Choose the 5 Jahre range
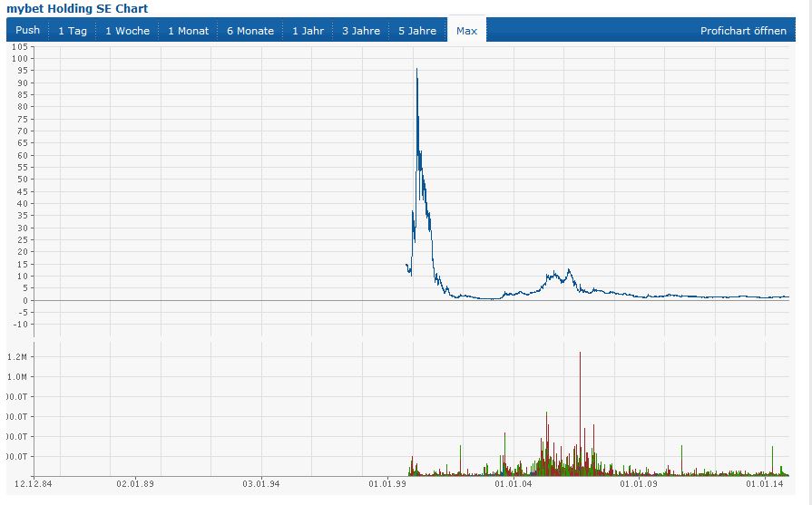Screen dimensions: 812x505 417,31
